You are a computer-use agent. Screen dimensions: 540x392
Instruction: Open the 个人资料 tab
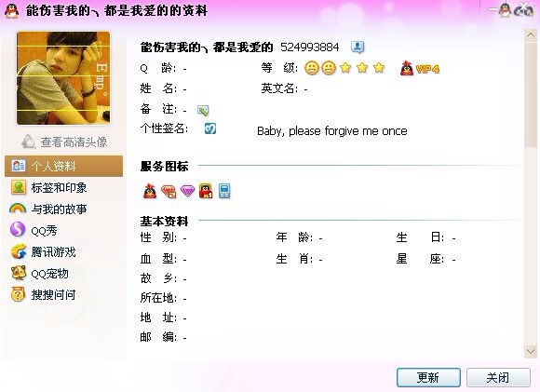[63, 166]
